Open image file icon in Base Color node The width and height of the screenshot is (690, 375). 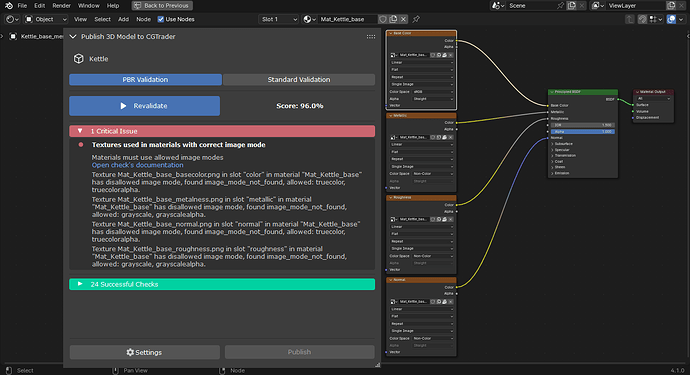[x=444, y=55]
